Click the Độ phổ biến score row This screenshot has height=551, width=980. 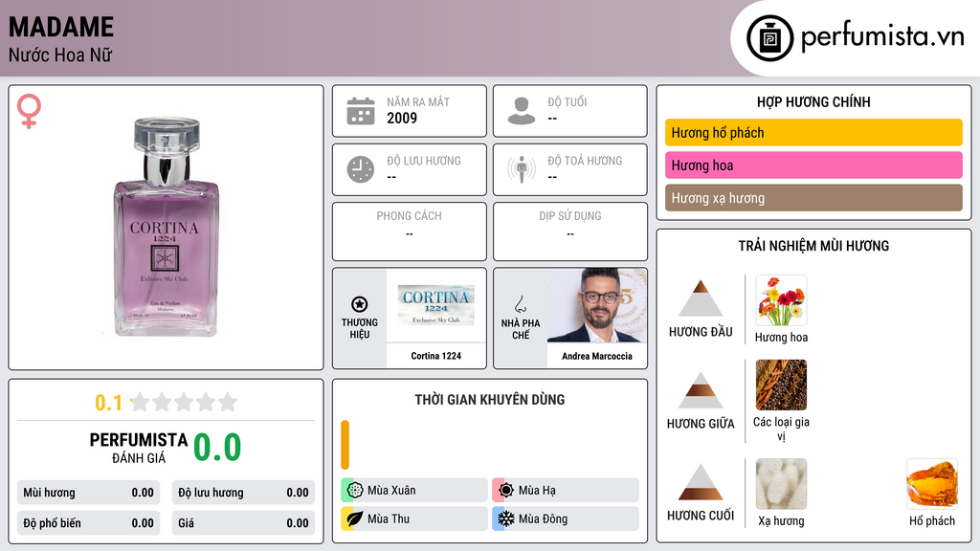tap(88, 523)
